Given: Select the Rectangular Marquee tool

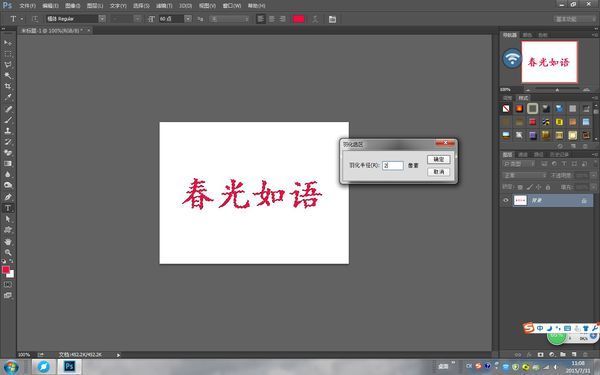Looking at the screenshot, I should pyautogui.click(x=8, y=54).
